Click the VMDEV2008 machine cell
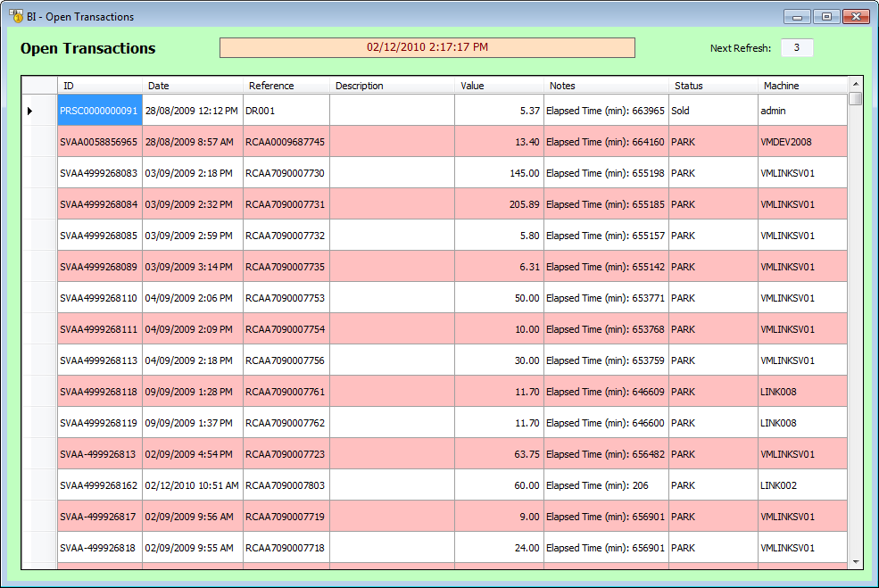The width and height of the screenshot is (879, 588). tap(802, 142)
